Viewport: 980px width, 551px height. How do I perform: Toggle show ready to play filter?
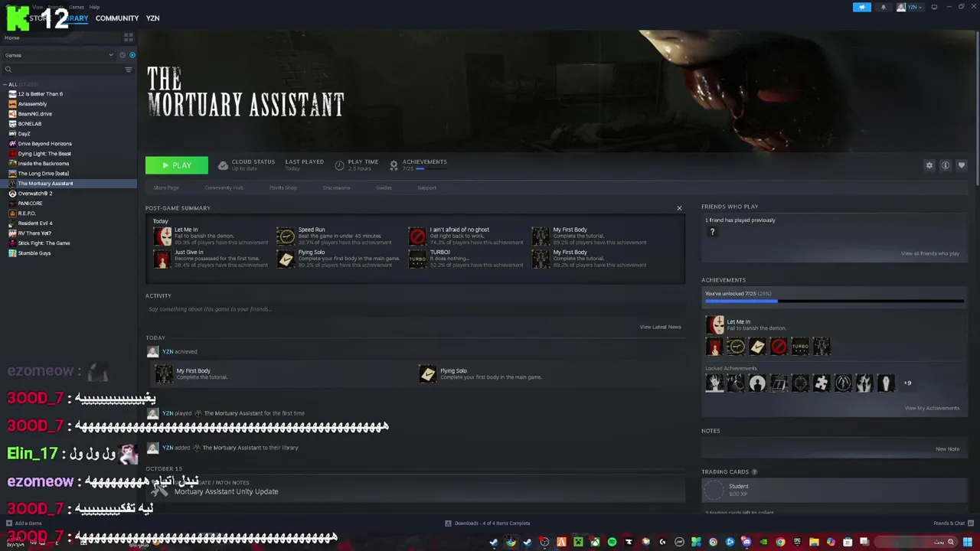click(x=132, y=55)
